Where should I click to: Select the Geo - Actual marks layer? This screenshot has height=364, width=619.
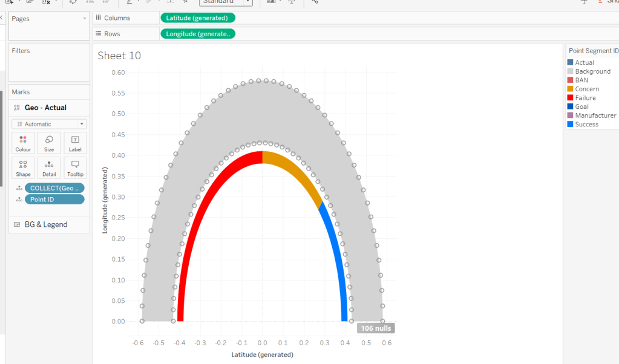pos(45,108)
